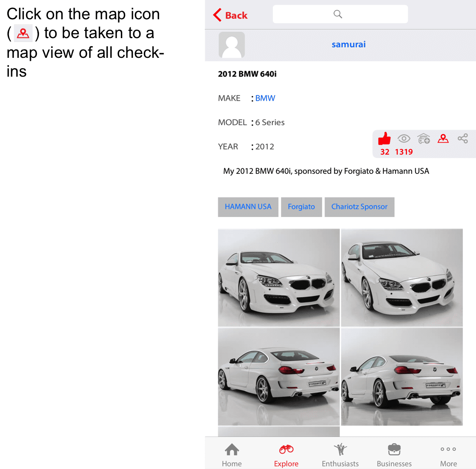Open the share icon for this car
Viewport: 476px width, 469px height.
point(463,138)
